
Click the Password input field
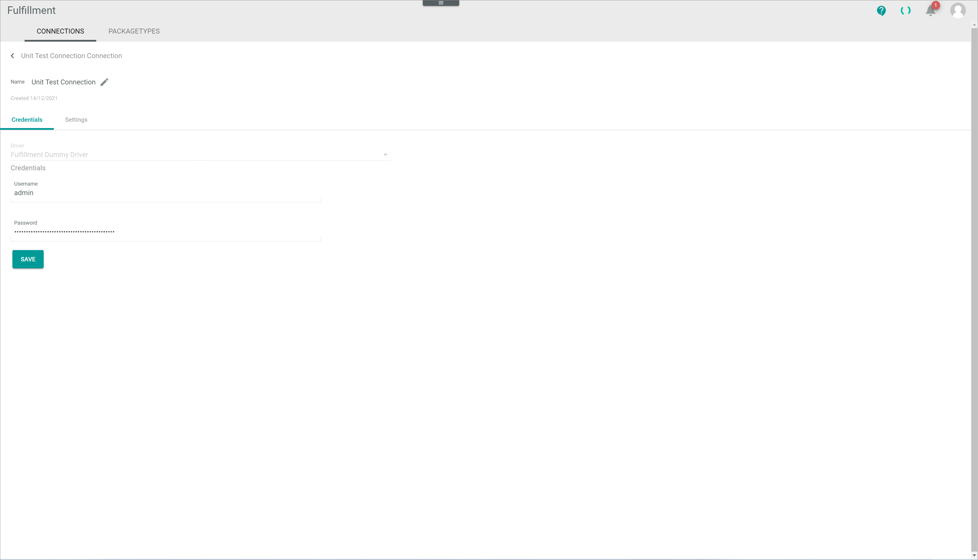point(166,232)
